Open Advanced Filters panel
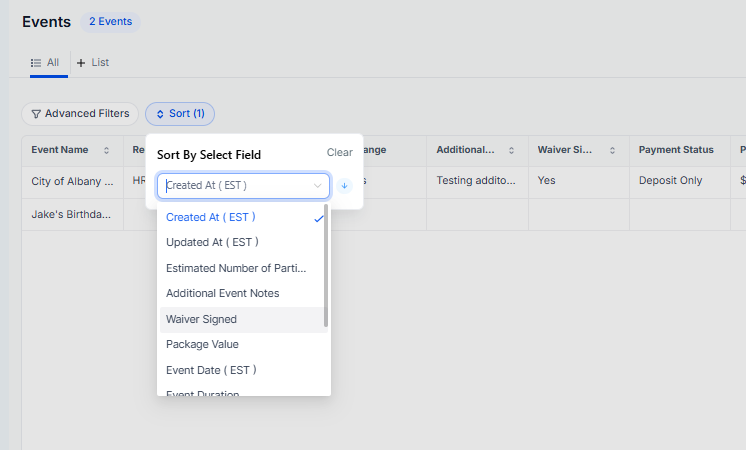Viewport: 746px width, 450px height. click(80, 114)
